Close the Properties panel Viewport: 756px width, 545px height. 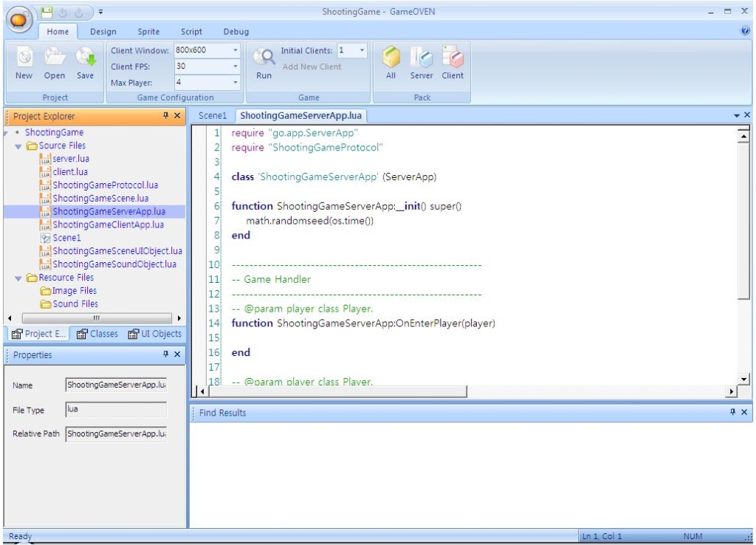tap(177, 354)
